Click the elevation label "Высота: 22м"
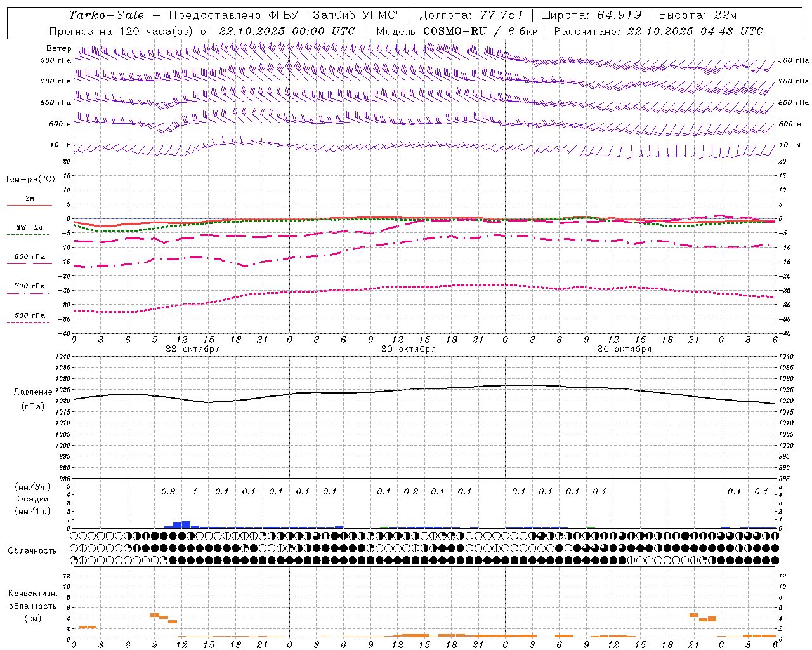The height and width of the screenshot is (650, 812). (698, 15)
